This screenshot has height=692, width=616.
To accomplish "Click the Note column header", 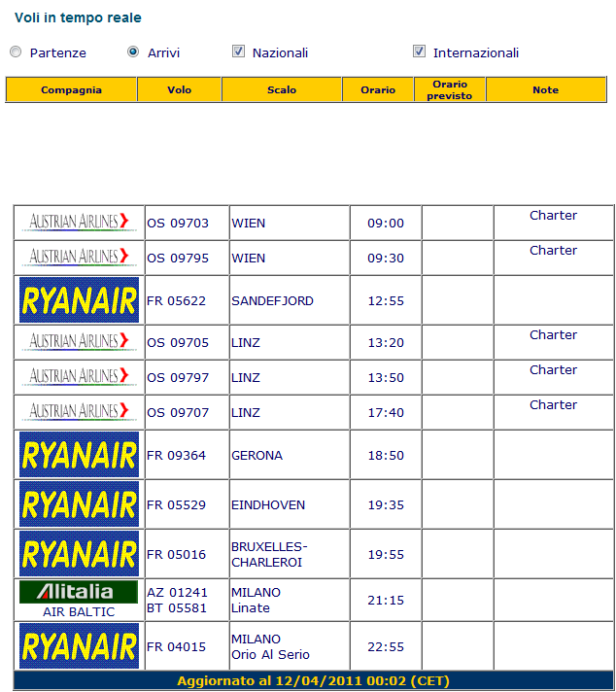I will [x=546, y=89].
